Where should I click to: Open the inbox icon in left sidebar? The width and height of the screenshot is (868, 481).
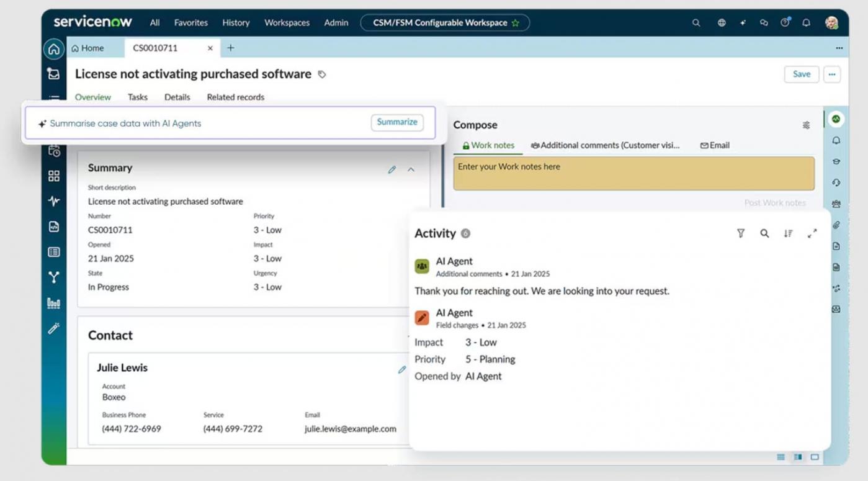click(54, 74)
